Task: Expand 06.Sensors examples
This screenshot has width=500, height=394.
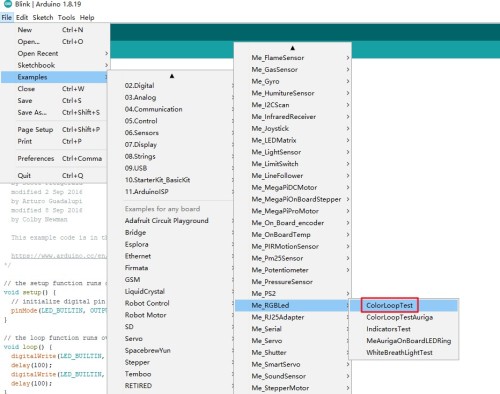Action: 171,133
